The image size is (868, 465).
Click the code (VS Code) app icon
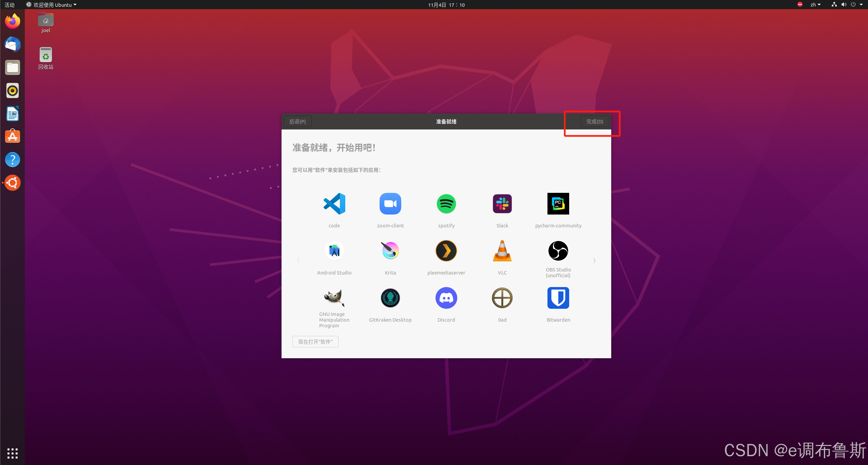[334, 204]
